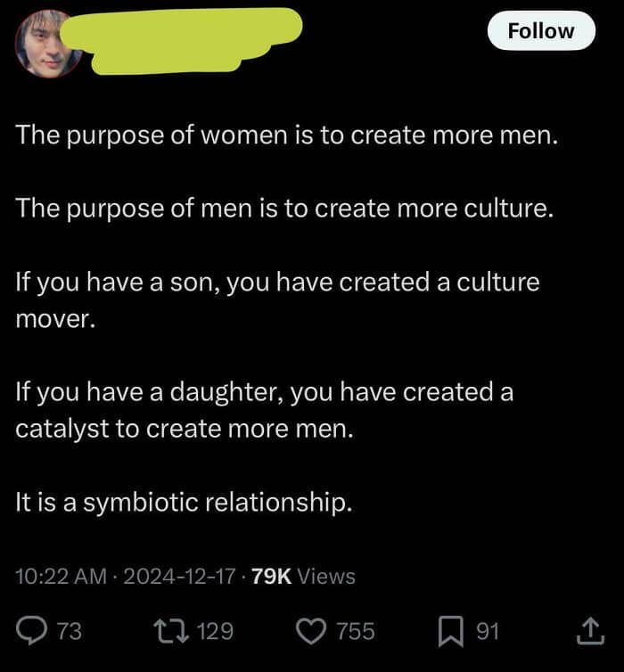Click the 'symbiotic relationship' sentence

pyautogui.click(x=184, y=503)
